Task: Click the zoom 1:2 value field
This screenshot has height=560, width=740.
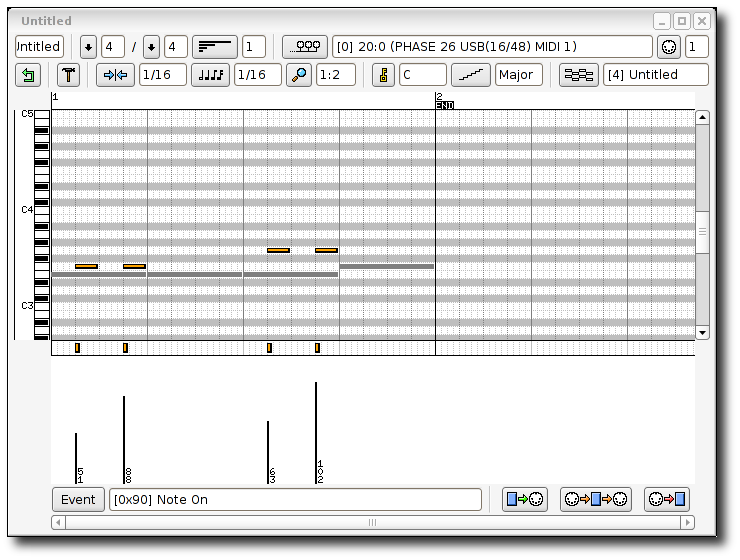Action: pos(336,75)
